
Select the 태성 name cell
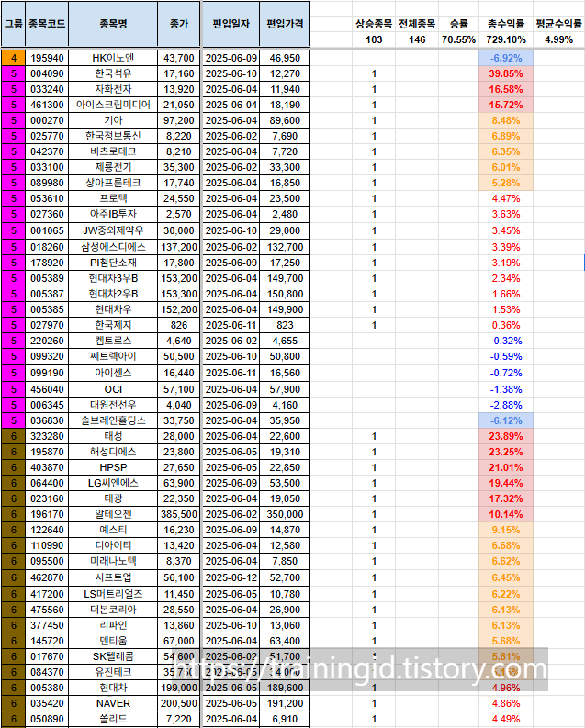[x=113, y=436]
